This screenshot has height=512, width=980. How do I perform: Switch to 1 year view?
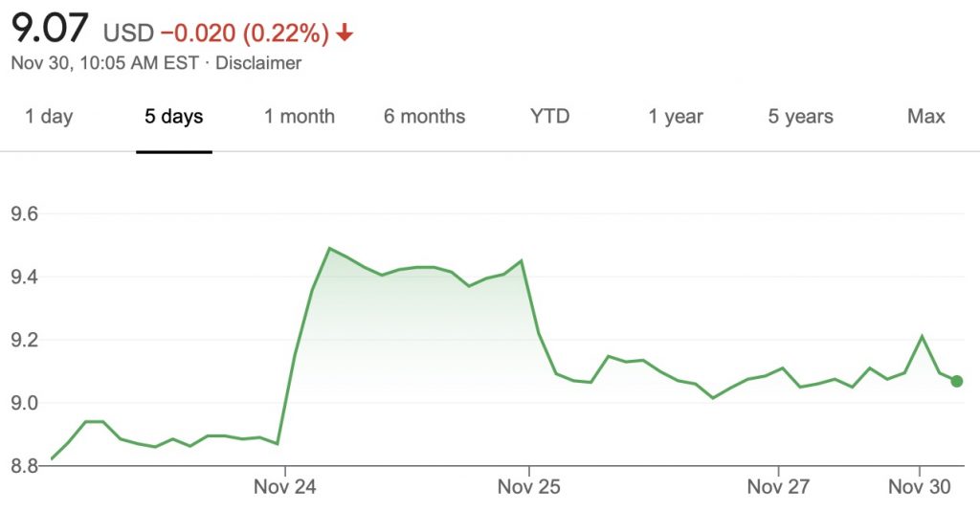click(x=676, y=117)
